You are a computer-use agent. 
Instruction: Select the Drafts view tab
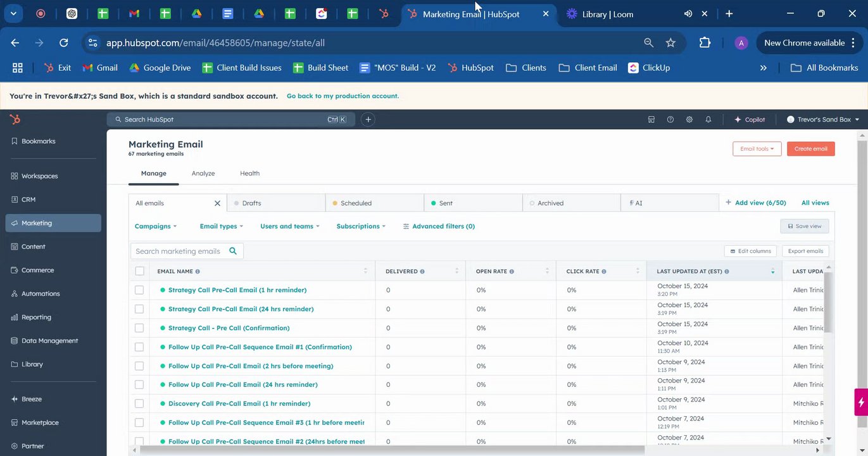(276, 203)
